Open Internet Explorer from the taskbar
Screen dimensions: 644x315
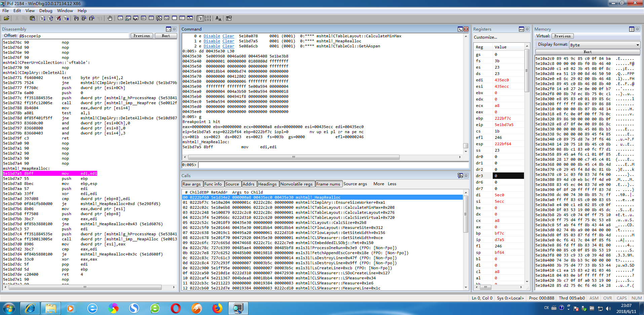point(30,308)
